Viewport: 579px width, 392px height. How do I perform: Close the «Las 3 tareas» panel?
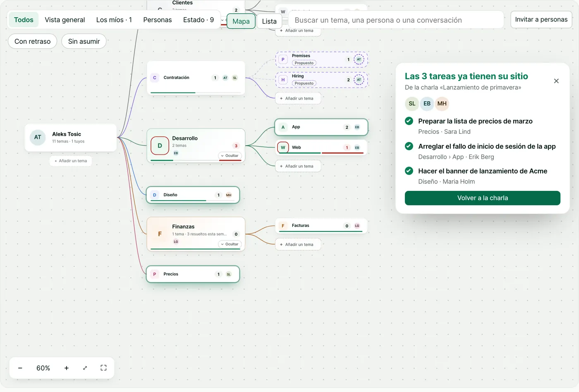pyautogui.click(x=556, y=81)
